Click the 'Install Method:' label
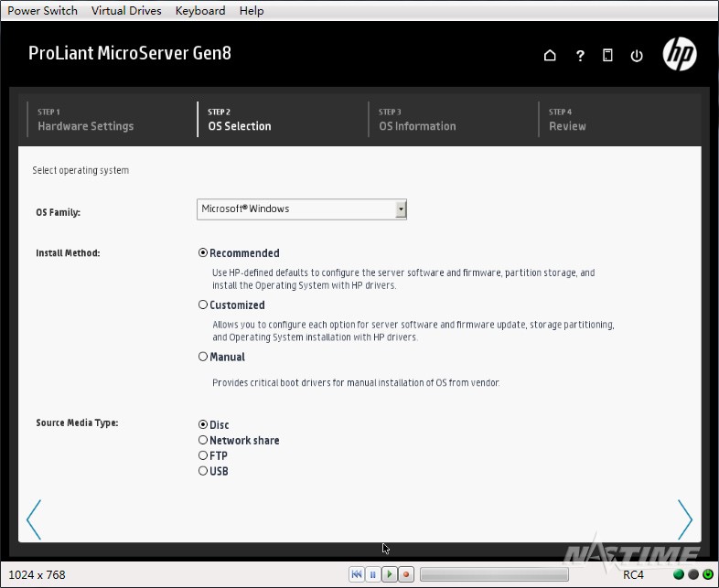The width and height of the screenshot is (719, 588). coord(68,253)
